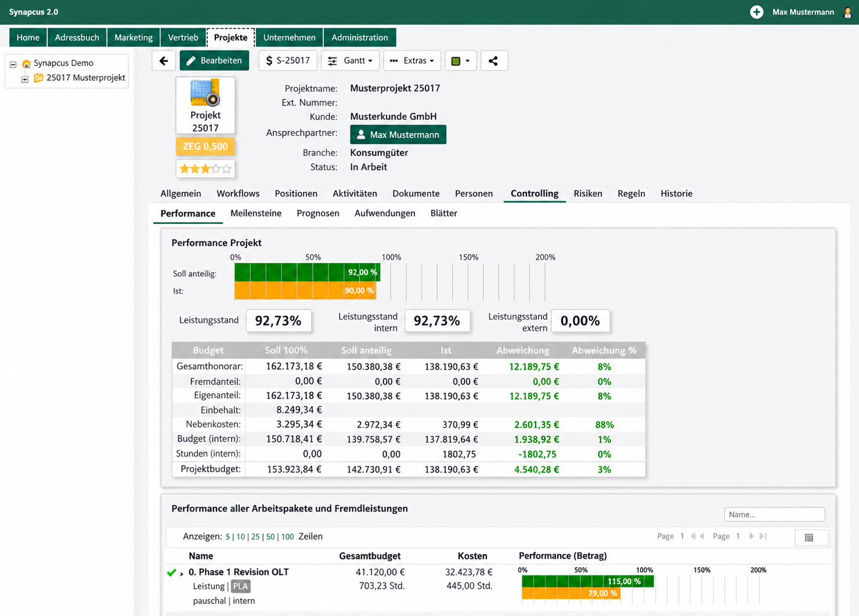The width and height of the screenshot is (859, 616).
Task: Click the three-star project rating
Action: coord(205,169)
